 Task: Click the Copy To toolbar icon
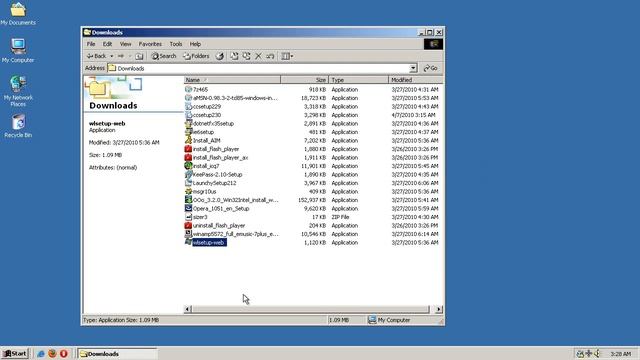246,56
